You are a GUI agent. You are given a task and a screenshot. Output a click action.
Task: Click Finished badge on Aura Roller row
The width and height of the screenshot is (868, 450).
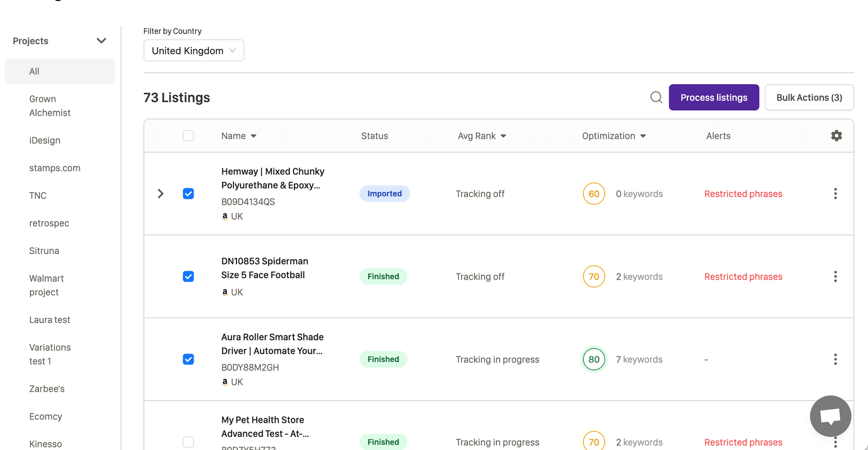click(383, 359)
